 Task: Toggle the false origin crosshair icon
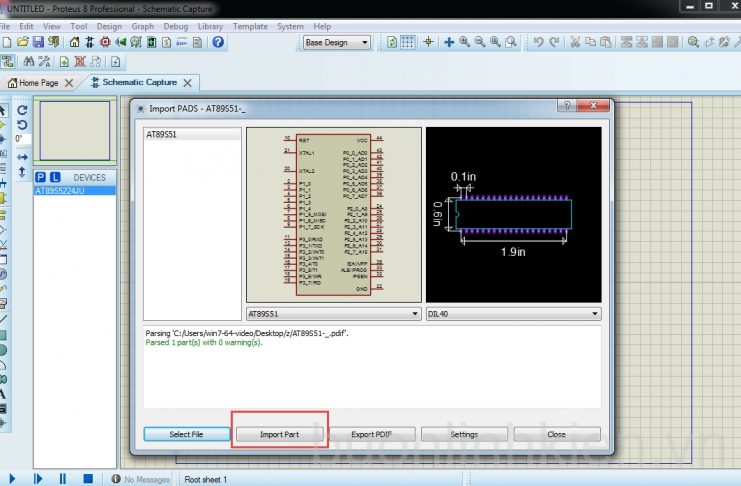(428, 42)
